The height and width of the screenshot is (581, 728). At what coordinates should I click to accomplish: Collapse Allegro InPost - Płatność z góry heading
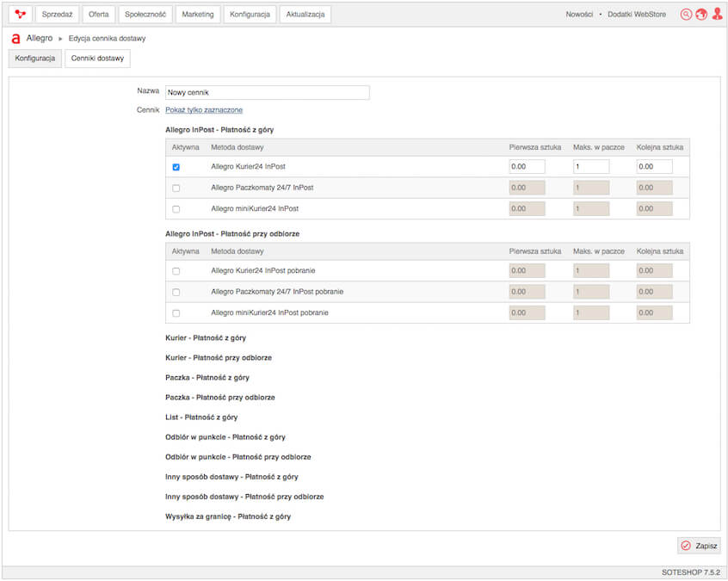[x=219, y=130]
